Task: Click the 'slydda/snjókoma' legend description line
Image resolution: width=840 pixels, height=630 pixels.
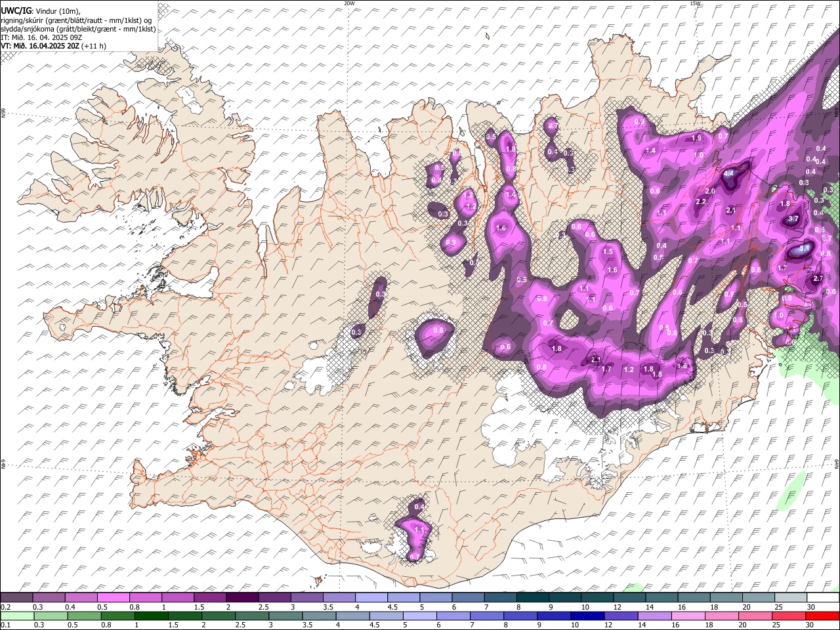Action: click(x=78, y=29)
